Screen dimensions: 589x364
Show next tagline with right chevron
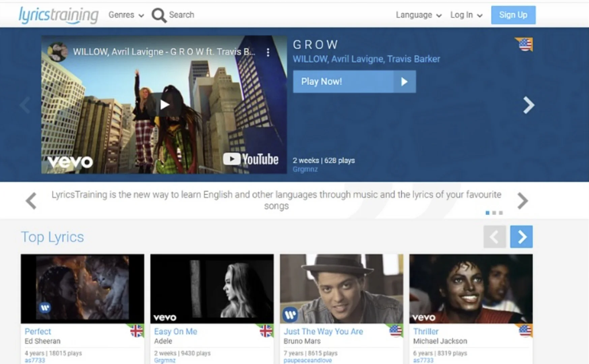[x=522, y=201]
